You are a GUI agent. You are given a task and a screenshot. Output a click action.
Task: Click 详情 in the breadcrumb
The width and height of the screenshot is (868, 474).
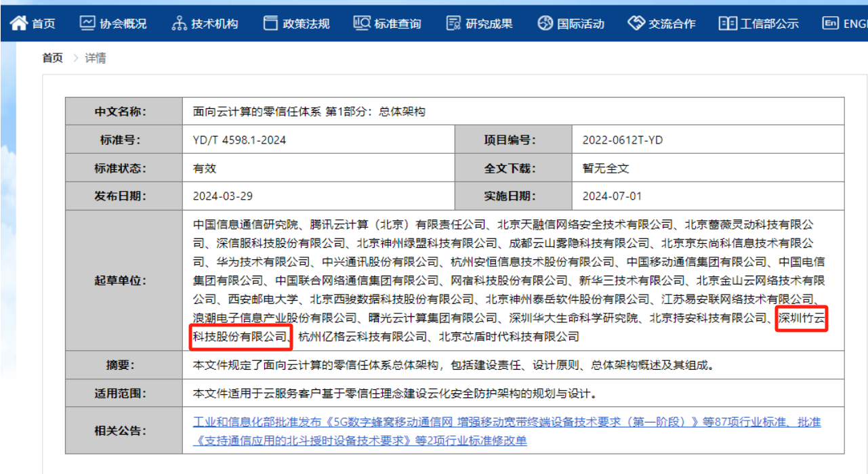(x=95, y=58)
